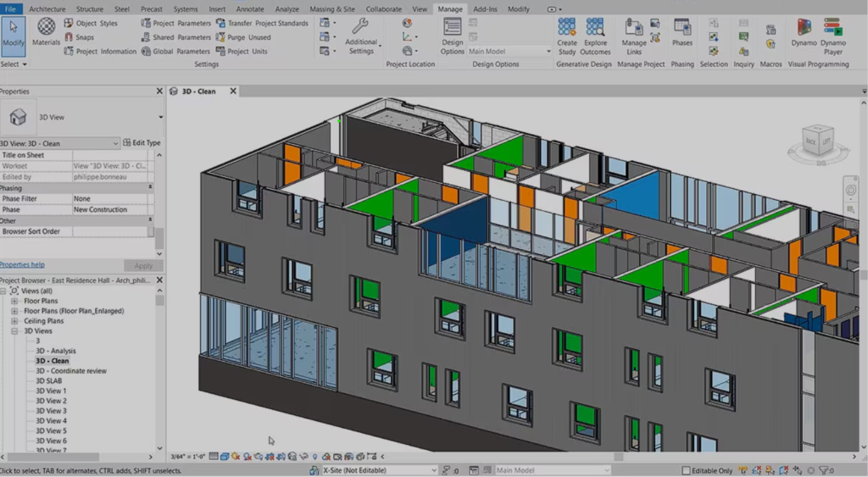Expand Ceiling Plans in Project Browser
868x477 pixels.
[14, 321]
